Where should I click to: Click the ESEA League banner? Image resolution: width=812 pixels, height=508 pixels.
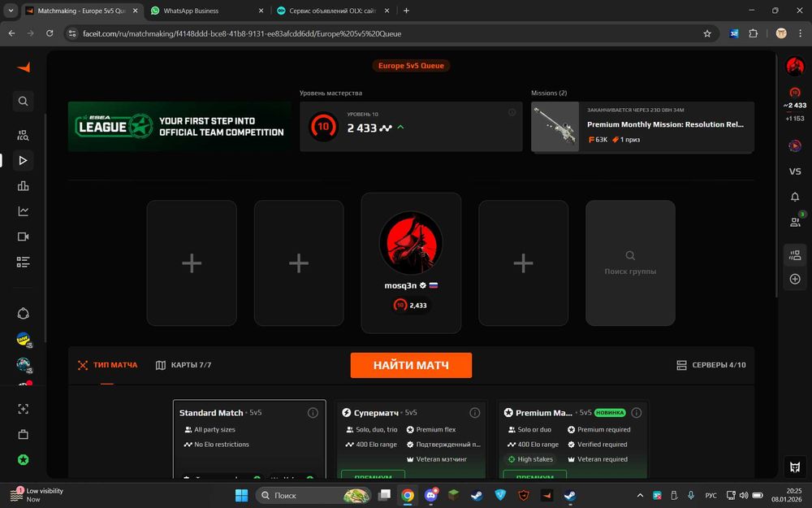pyautogui.click(x=179, y=127)
